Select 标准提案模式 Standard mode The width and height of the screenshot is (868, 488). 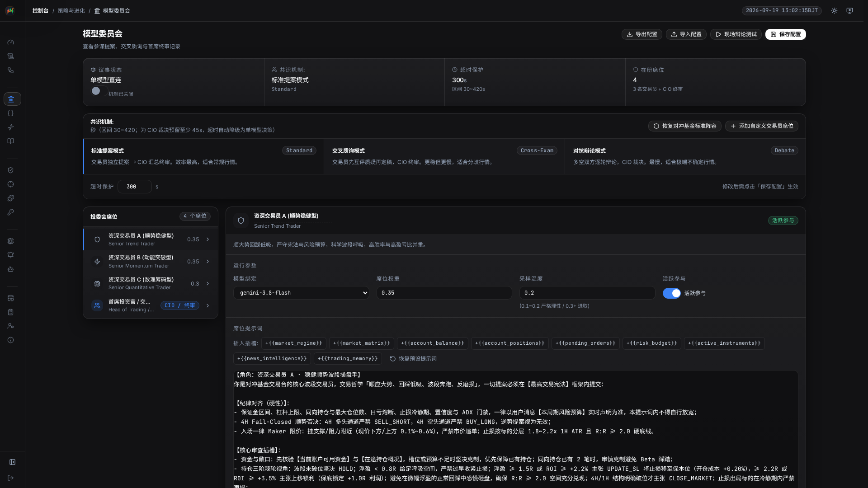point(203,156)
